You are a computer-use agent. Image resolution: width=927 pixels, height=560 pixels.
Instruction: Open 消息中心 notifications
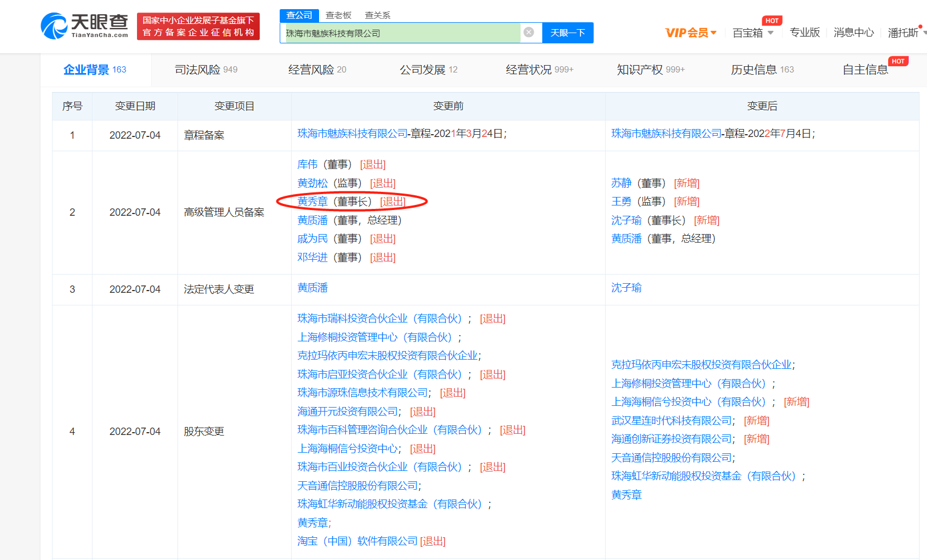tap(853, 33)
